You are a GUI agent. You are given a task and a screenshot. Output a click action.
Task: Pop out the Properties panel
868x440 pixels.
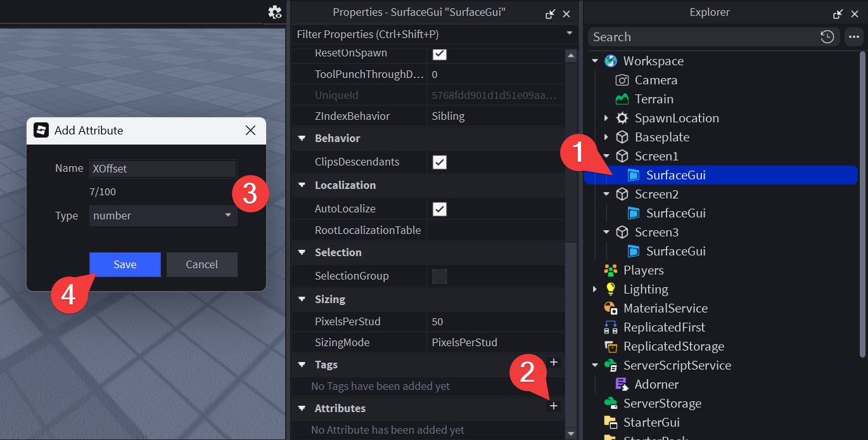pos(550,13)
